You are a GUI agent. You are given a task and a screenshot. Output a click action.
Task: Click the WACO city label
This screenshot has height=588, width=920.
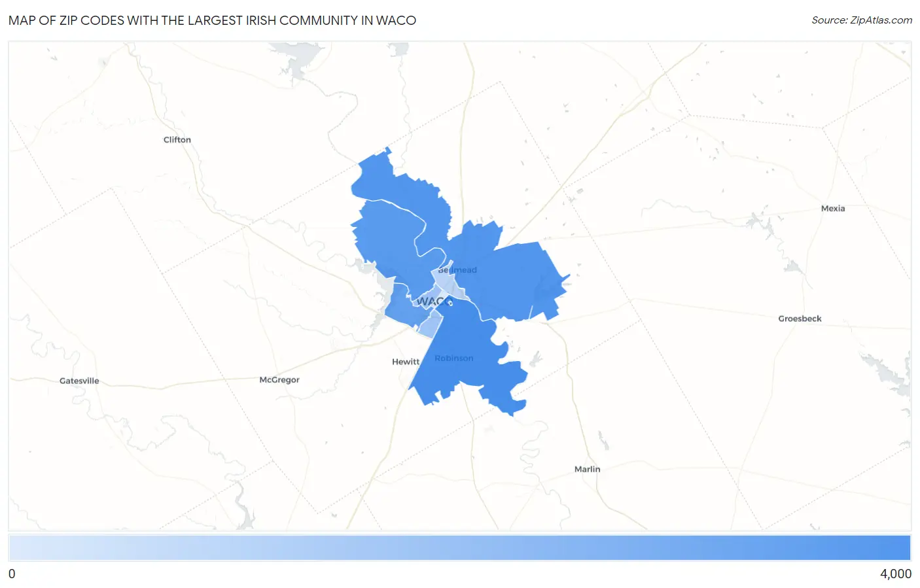(x=434, y=302)
